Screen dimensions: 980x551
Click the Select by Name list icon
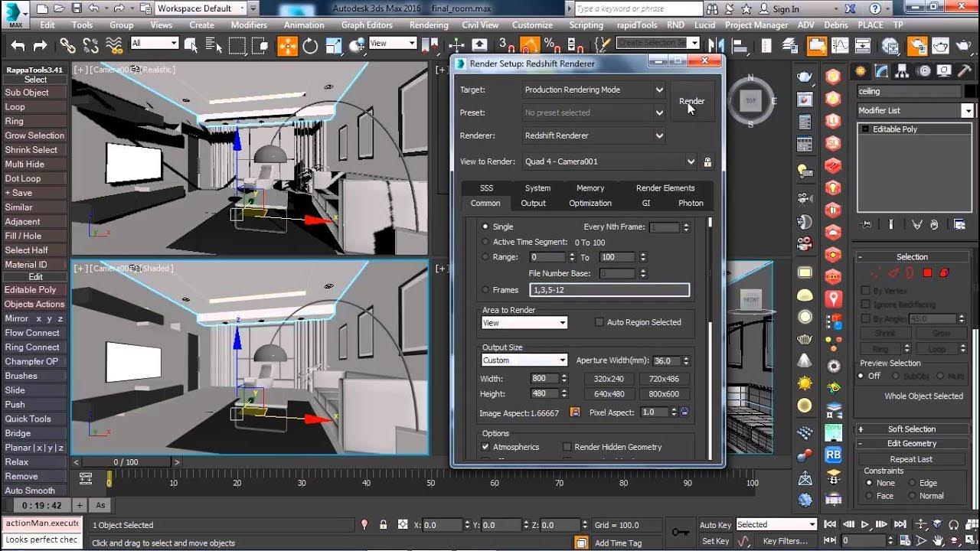click(214, 45)
